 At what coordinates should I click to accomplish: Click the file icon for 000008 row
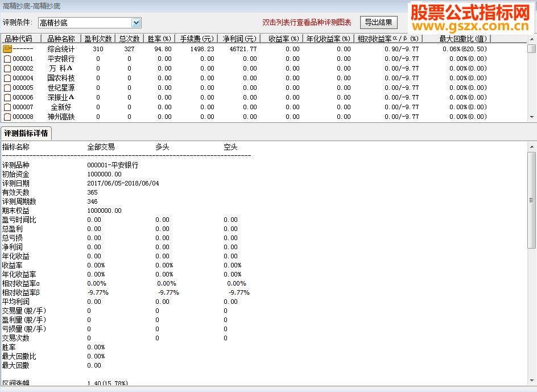(7, 117)
